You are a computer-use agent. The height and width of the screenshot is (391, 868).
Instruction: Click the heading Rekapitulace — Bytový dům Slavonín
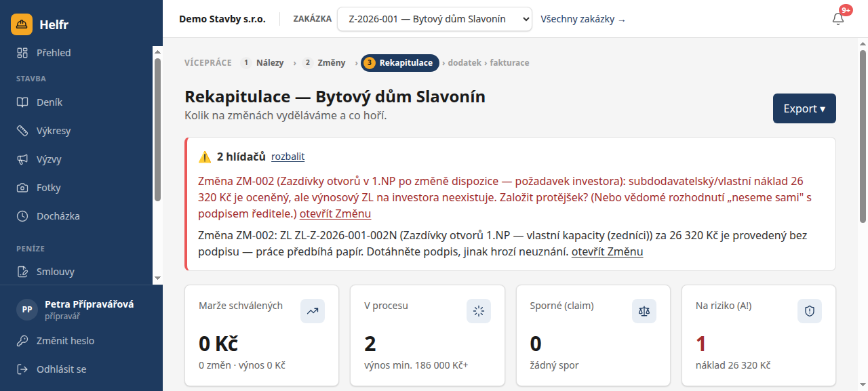coord(335,96)
